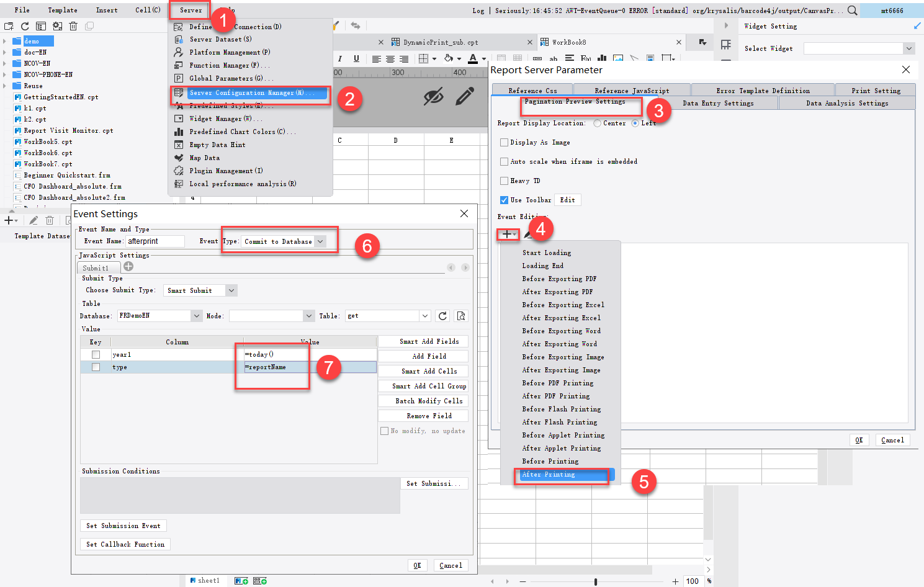
Task: Click the Event Name input field
Action: (x=155, y=241)
